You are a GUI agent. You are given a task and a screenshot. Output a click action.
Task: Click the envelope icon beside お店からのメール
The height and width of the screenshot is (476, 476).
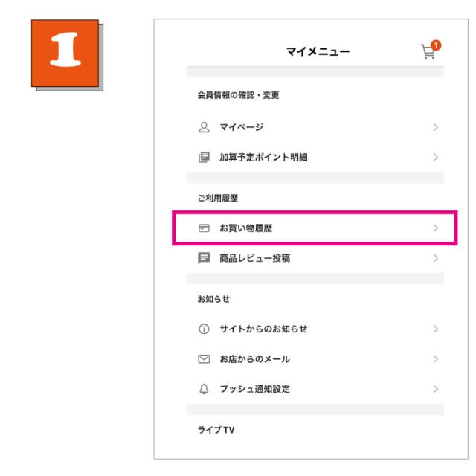coord(204,359)
